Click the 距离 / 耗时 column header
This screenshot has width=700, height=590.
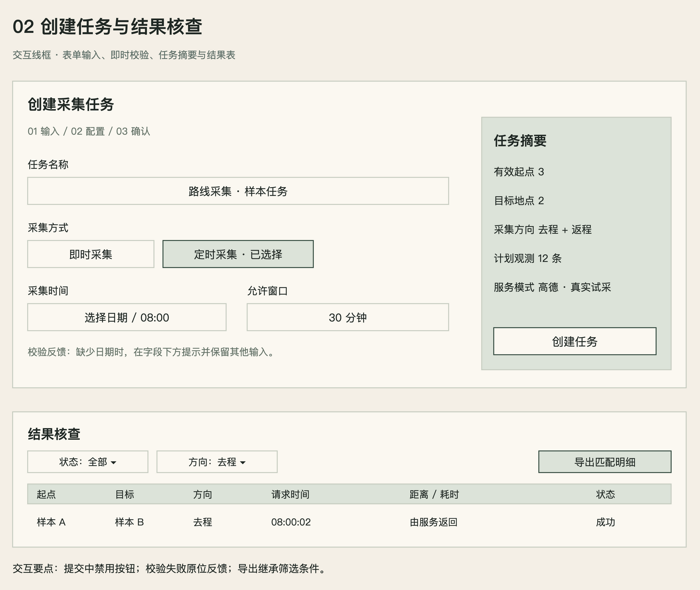pos(434,494)
